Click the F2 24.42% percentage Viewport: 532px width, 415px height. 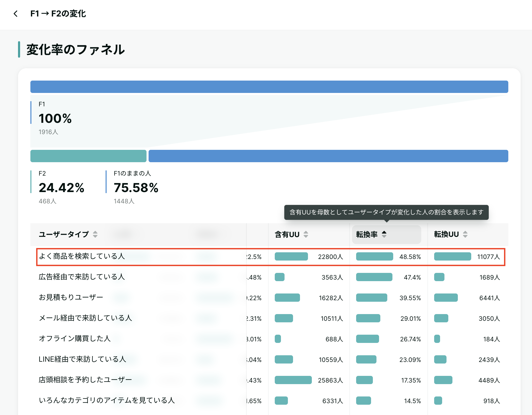(62, 188)
